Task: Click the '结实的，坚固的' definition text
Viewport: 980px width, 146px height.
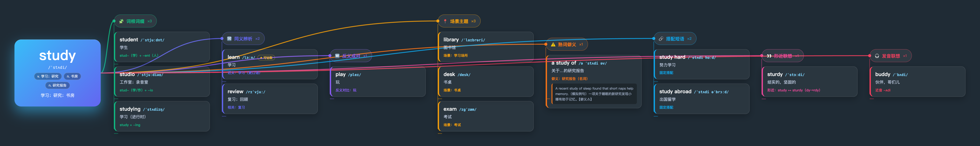Action: tap(781, 82)
